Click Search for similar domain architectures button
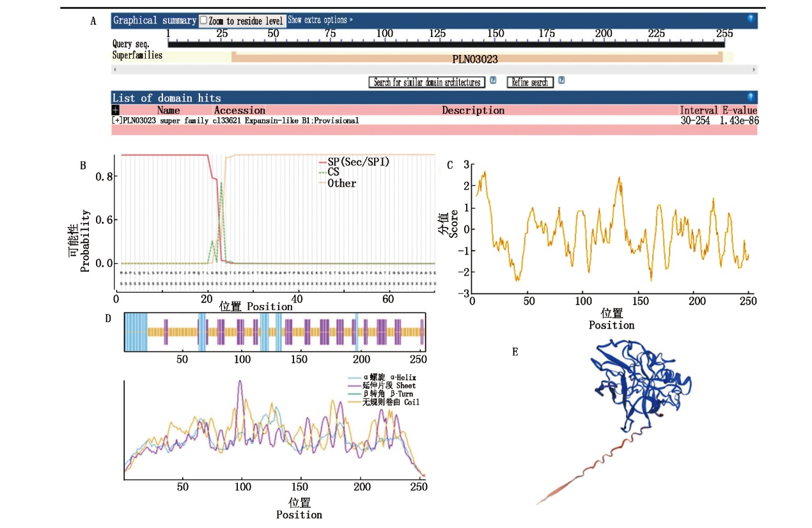The image size is (812, 528). click(x=426, y=82)
